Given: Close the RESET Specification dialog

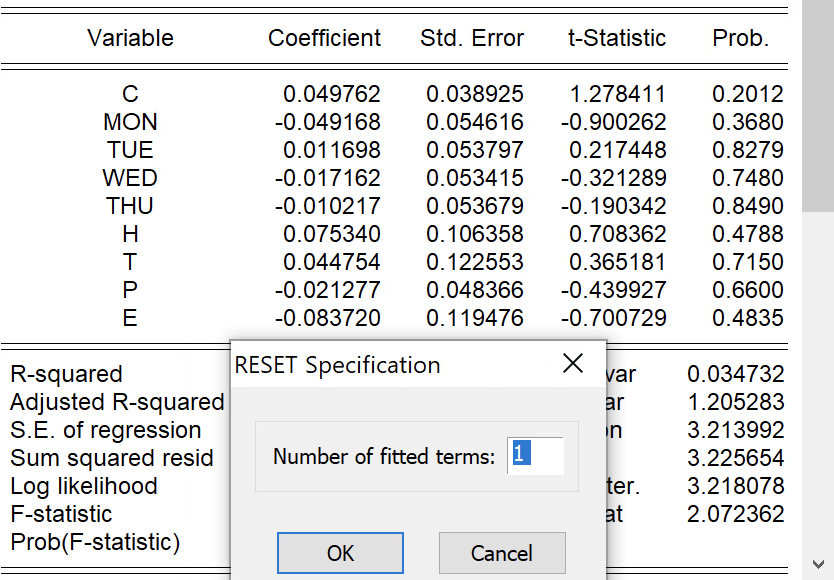Looking at the screenshot, I should pyautogui.click(x=573, y=364).
